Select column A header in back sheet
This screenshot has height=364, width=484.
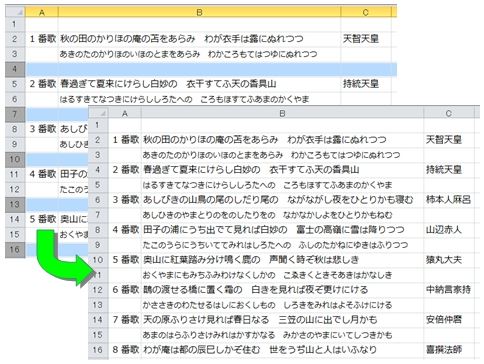pos(42,12)
